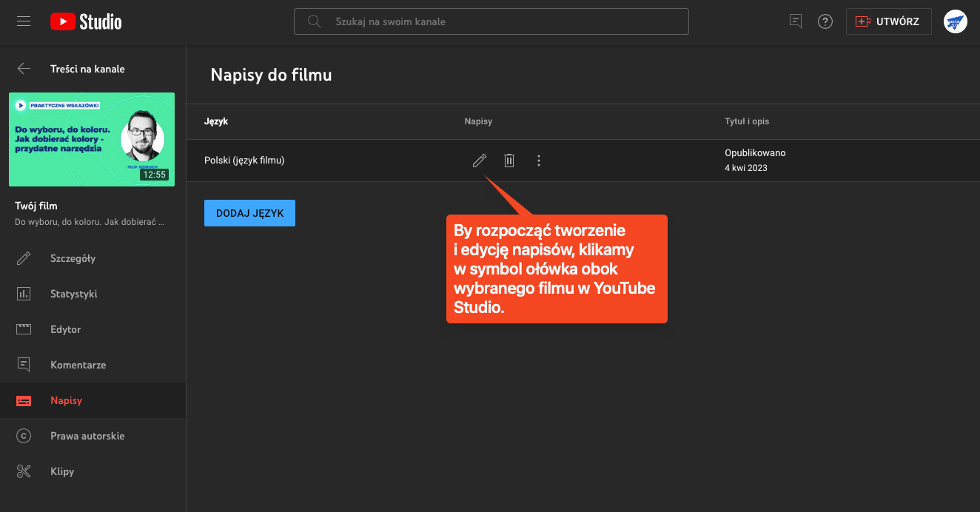980x512 pixels.
Task: Open Komentarze in the sidebar
Action: [78, 365]
